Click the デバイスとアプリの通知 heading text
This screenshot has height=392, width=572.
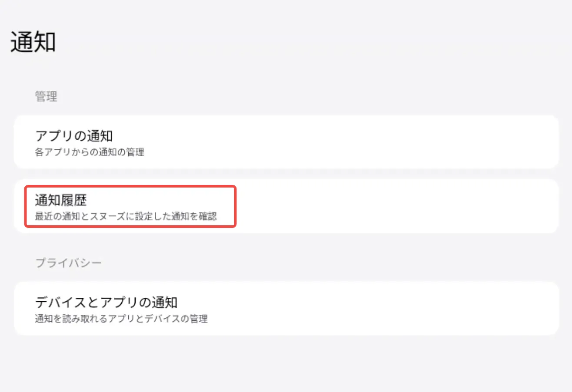(106, 302)
